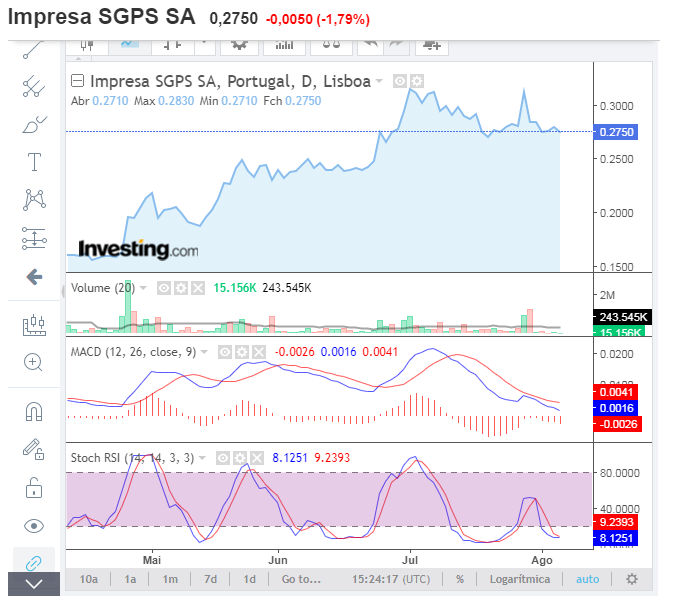The height and width of the screenshot is (597, 675).
Task: Select the text annotation tool
Action: tap(34, 162)
